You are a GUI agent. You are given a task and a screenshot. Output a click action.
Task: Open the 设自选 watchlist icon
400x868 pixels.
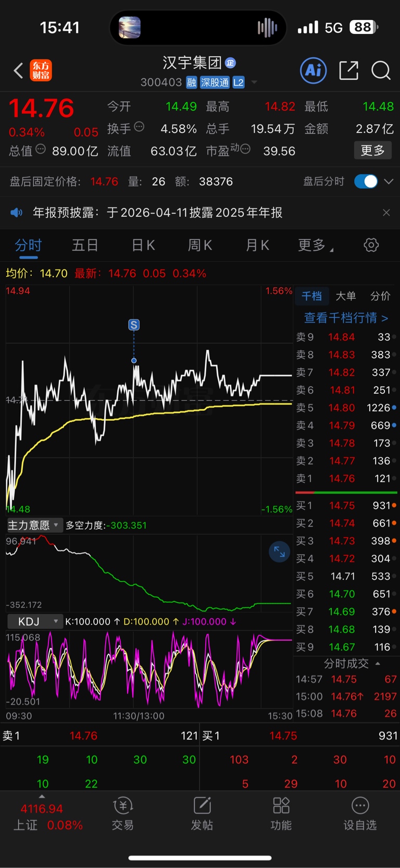pos(360,813)
